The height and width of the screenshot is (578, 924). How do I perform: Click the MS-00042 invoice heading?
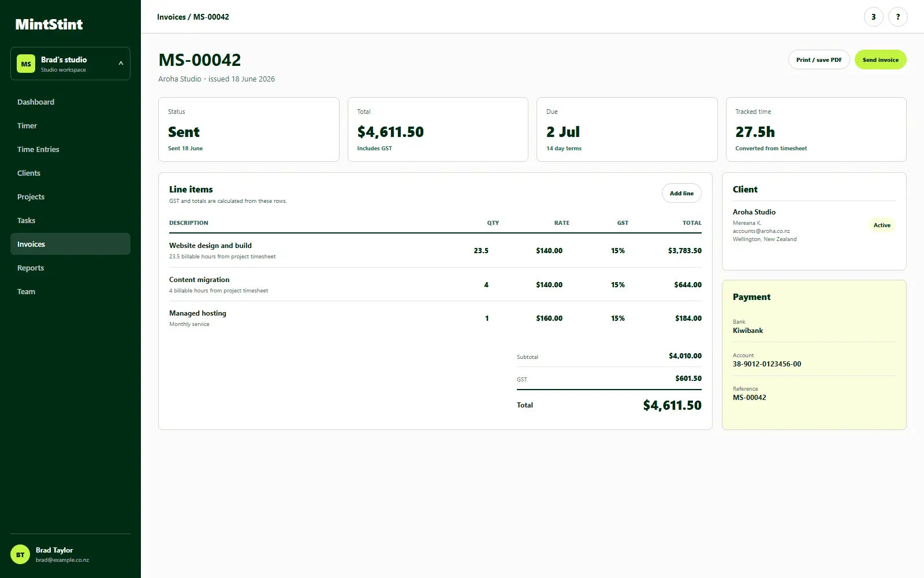(200, 60)
